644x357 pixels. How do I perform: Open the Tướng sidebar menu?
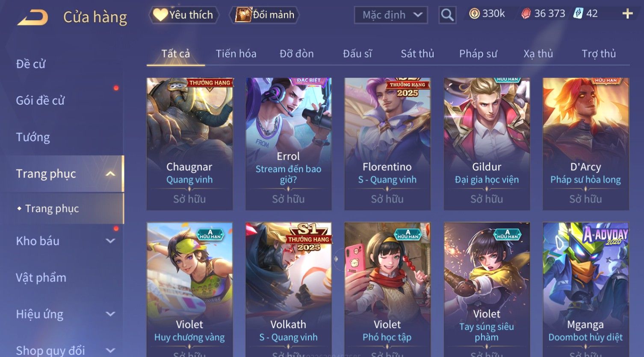click(x=33, y=137)
